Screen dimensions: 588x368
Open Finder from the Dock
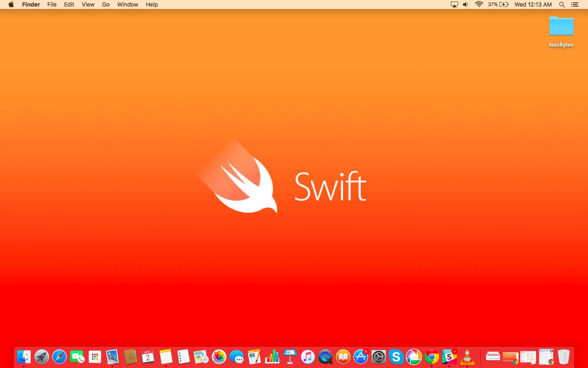tap(24, 357)
